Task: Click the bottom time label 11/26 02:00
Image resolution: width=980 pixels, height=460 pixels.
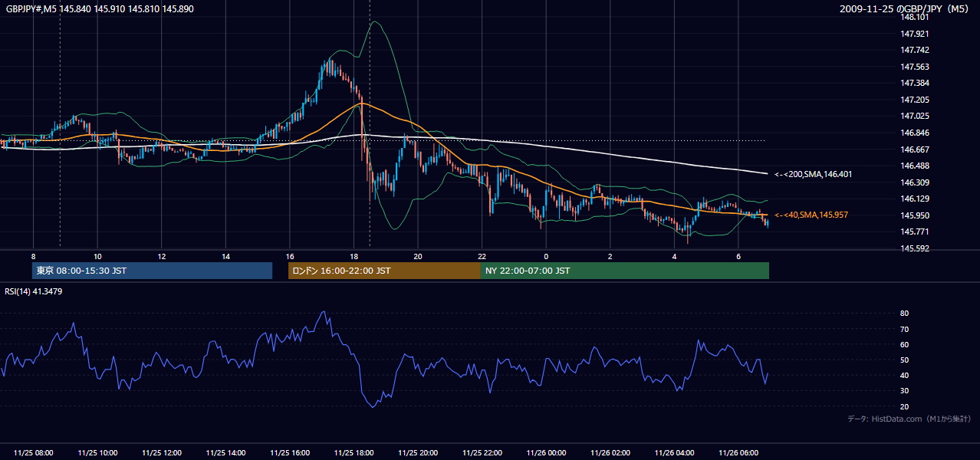Action: (x=610, y=453)
